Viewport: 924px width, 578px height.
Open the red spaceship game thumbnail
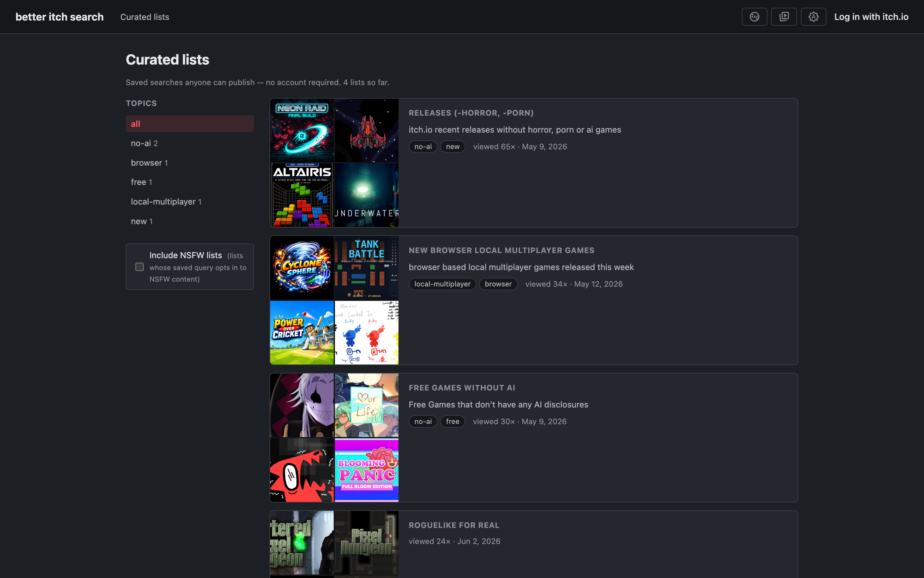(366, 130)
